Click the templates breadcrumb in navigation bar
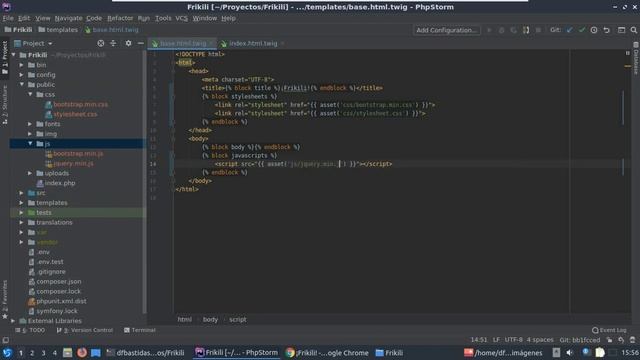Viewport: 640px width, 360px height. [x=58, y=30]
